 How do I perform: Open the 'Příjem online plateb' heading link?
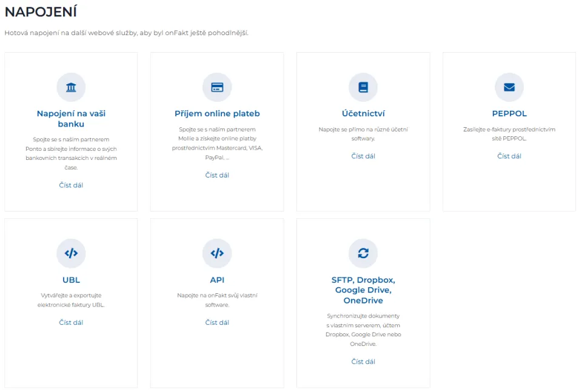coord(217,113)
